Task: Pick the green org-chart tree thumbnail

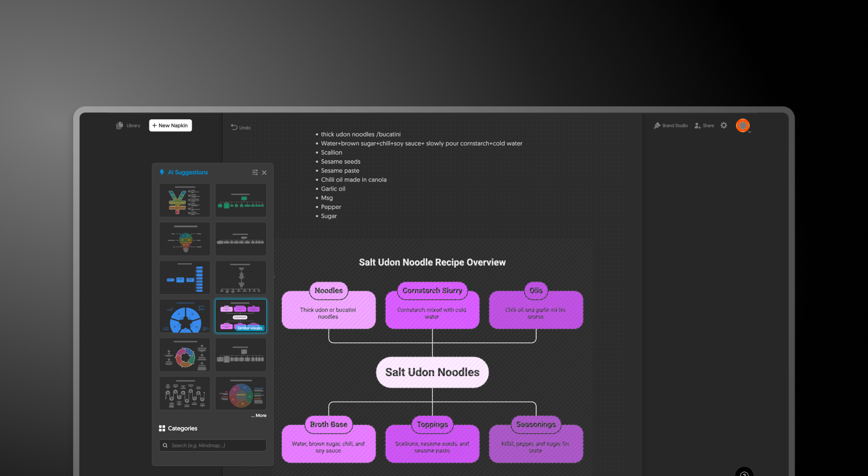Action: tap(241, 200)
